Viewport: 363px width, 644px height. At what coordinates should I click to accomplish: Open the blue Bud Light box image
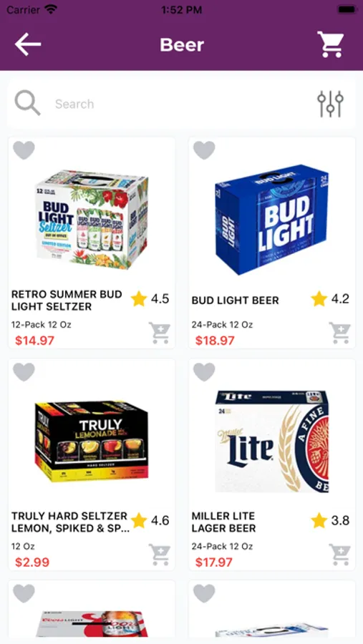point(272,220)
